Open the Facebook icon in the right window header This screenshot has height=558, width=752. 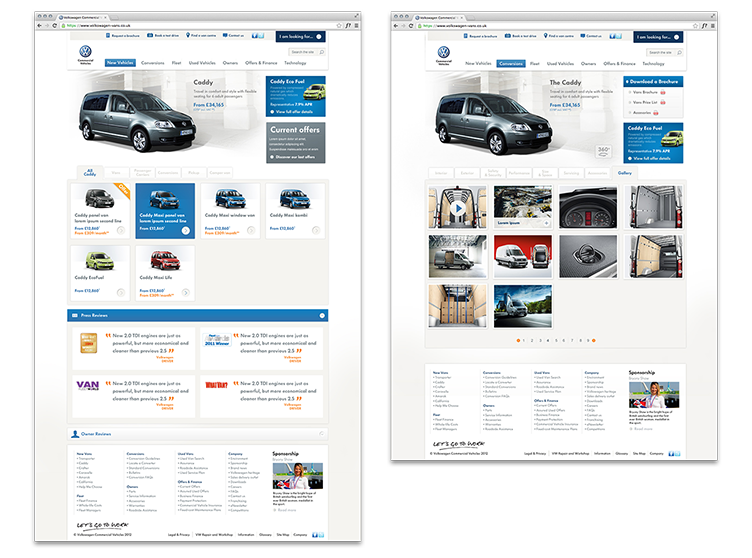(x=613, y=36)
